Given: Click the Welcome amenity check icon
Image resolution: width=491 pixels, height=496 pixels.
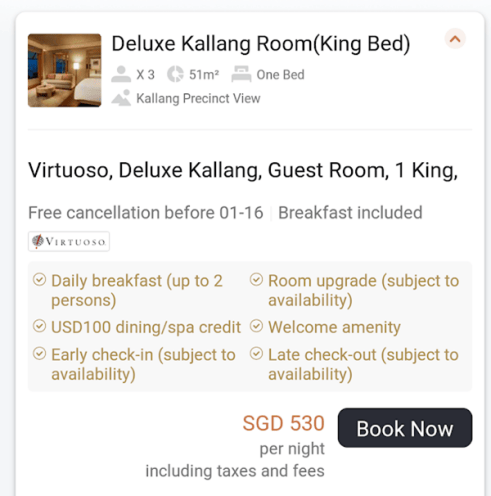Looking at the screenshot, I should tap(256, 326).
